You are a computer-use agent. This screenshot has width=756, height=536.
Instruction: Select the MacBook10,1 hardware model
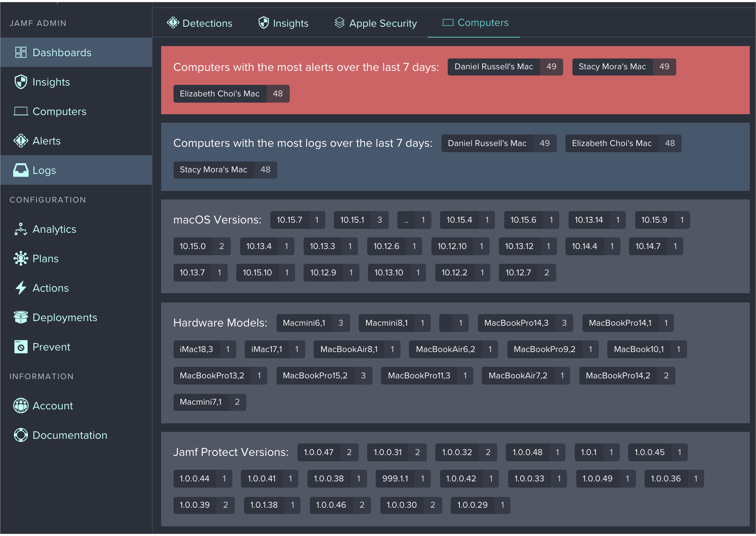click(647, 349)
